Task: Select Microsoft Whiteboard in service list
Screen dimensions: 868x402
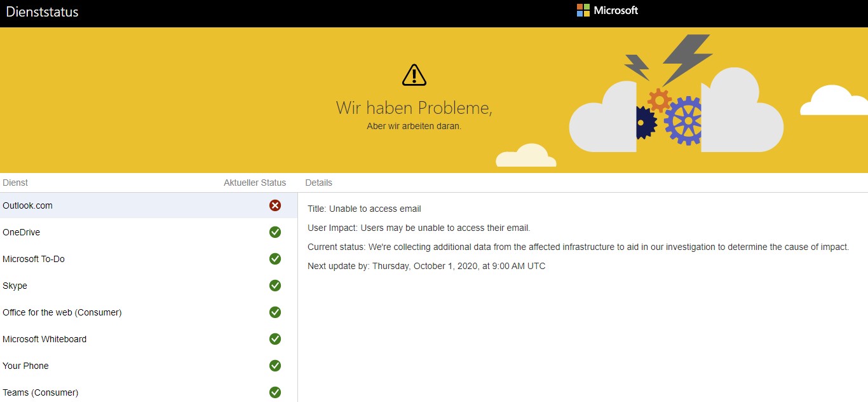Action: 149,339
